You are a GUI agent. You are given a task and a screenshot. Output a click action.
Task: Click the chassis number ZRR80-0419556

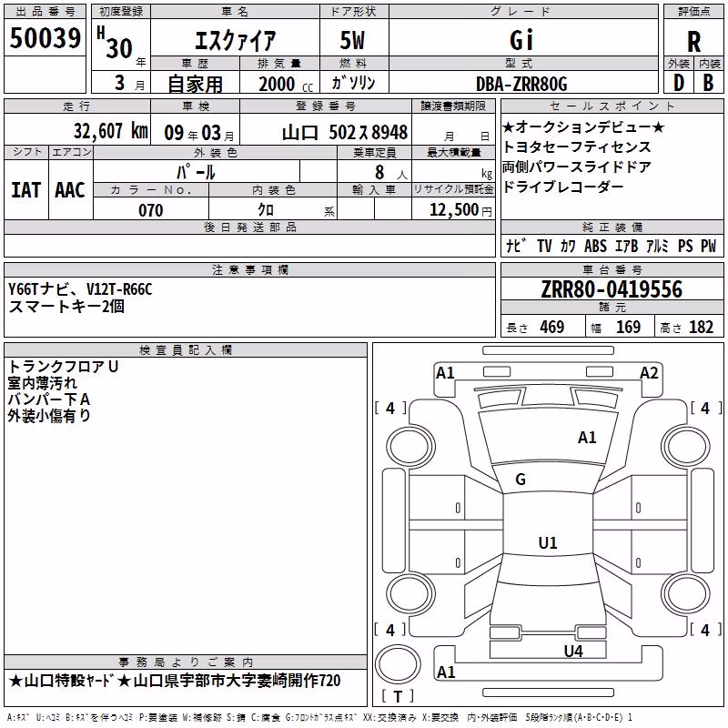click(x=612, y=289)
